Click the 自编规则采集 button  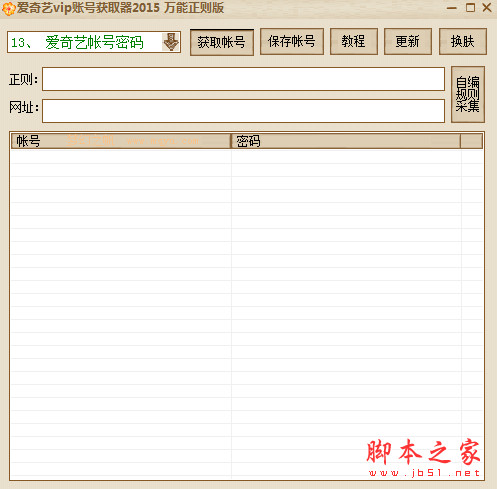point(468,95)
